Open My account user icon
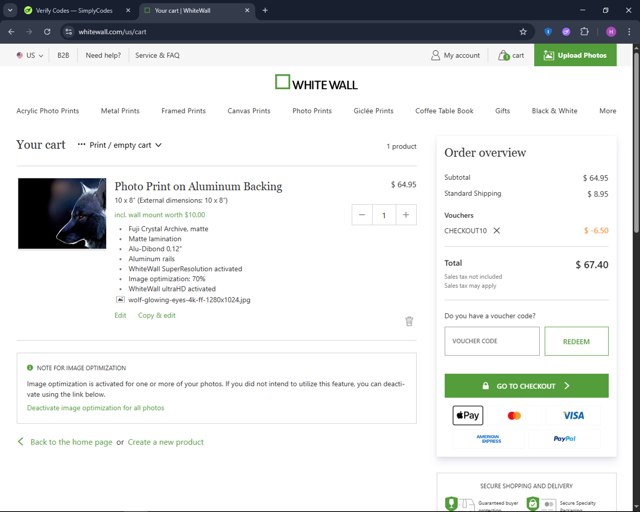This screenshot has width=640, height=512. (435, 55)
